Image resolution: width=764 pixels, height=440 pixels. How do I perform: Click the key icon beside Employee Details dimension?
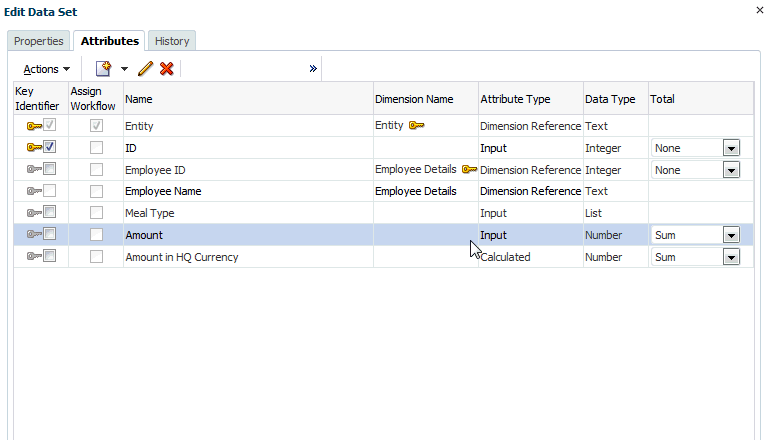pyautogui.click(x=469, y=170)
